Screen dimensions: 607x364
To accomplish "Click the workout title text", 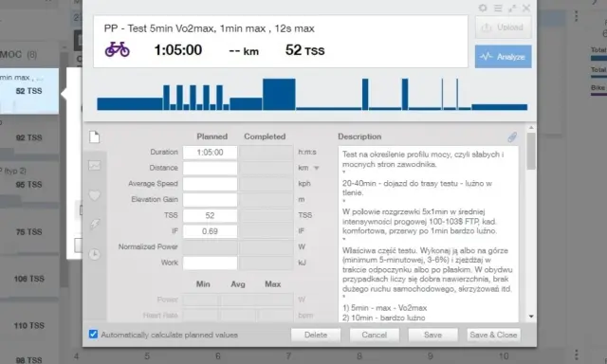I will [209, 28].
